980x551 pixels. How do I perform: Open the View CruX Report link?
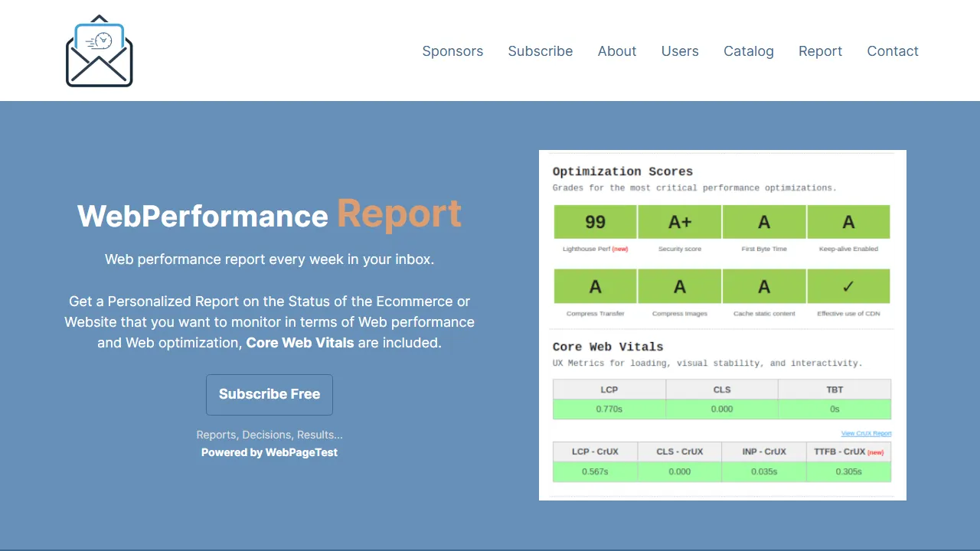point(866,432)
